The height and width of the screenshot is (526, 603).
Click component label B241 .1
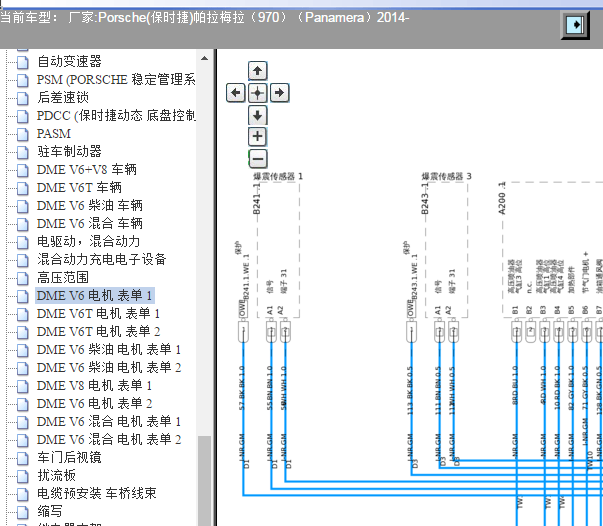(x=257, y=198)
